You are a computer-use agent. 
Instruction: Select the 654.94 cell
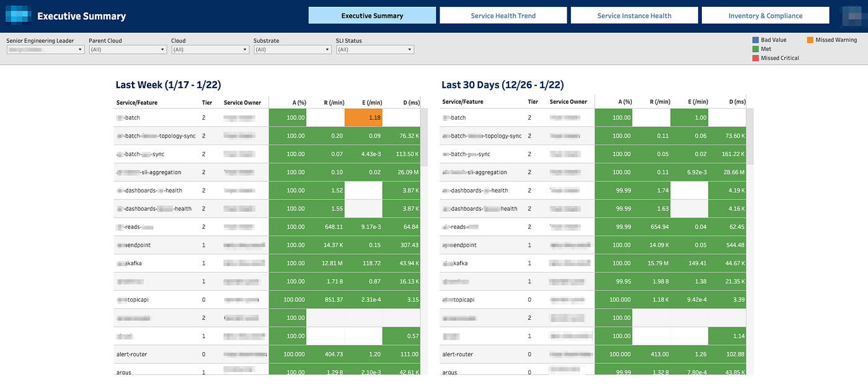tap(651, 227)
